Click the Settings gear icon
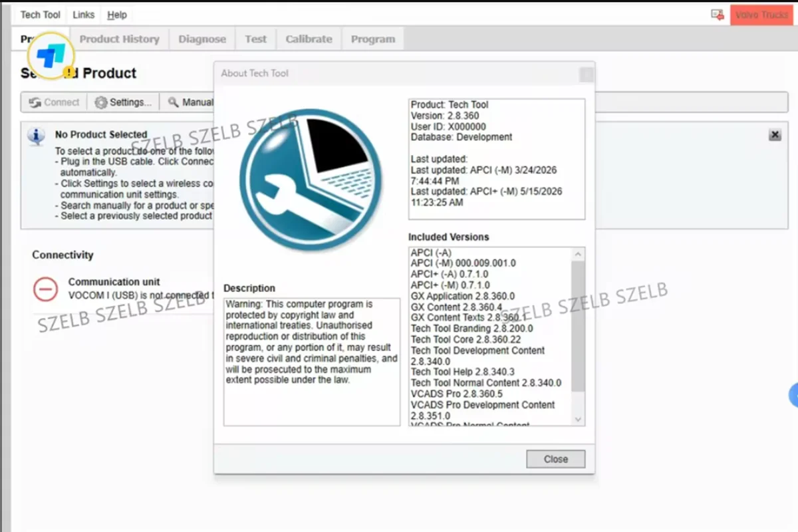Image resolution: width=798 pixels, height=532 pixels. point(100,102)
